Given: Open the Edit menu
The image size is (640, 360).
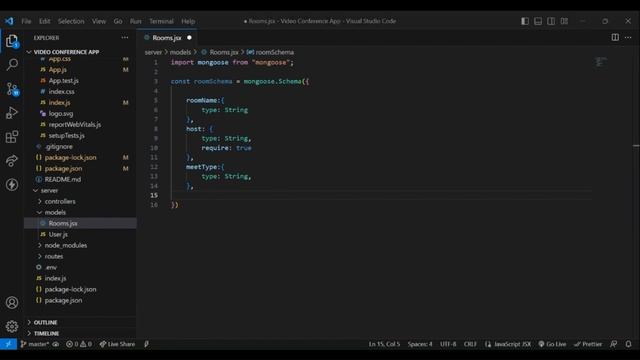Looking at the screenshot, I should (x=44, y=21).
